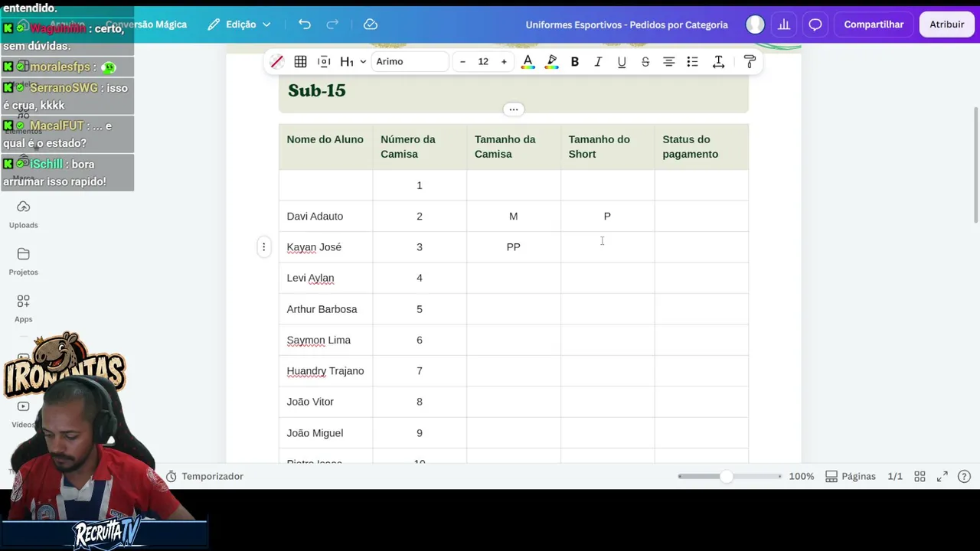Open the Apps panel
Screen dimensions: 980x551
[x=23, y=308]
